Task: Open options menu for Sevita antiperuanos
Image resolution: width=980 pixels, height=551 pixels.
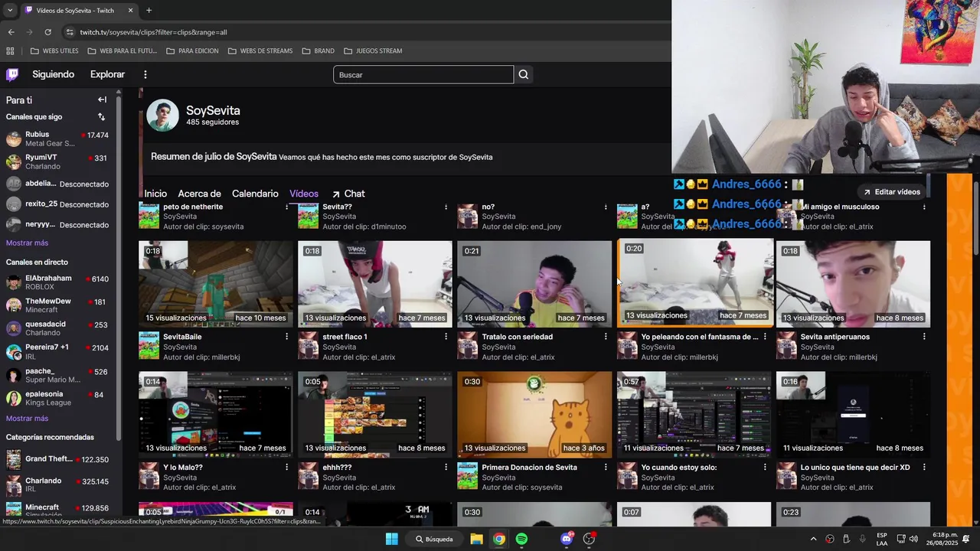Action: (924, 337)
